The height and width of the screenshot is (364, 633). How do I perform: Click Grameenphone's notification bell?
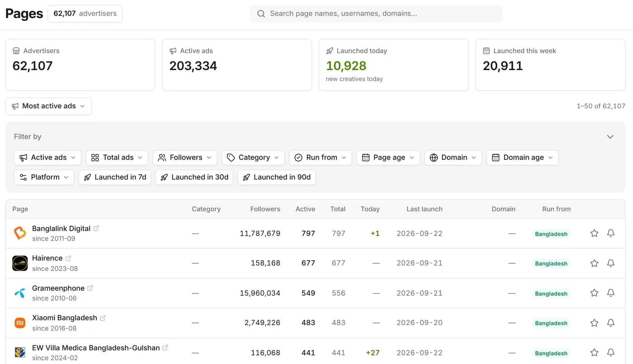610,293
